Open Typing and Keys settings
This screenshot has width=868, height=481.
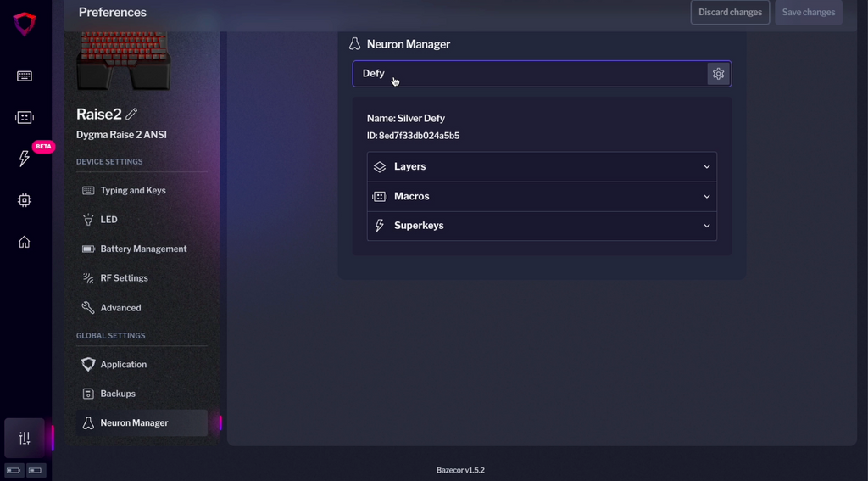tap(133, 191)
